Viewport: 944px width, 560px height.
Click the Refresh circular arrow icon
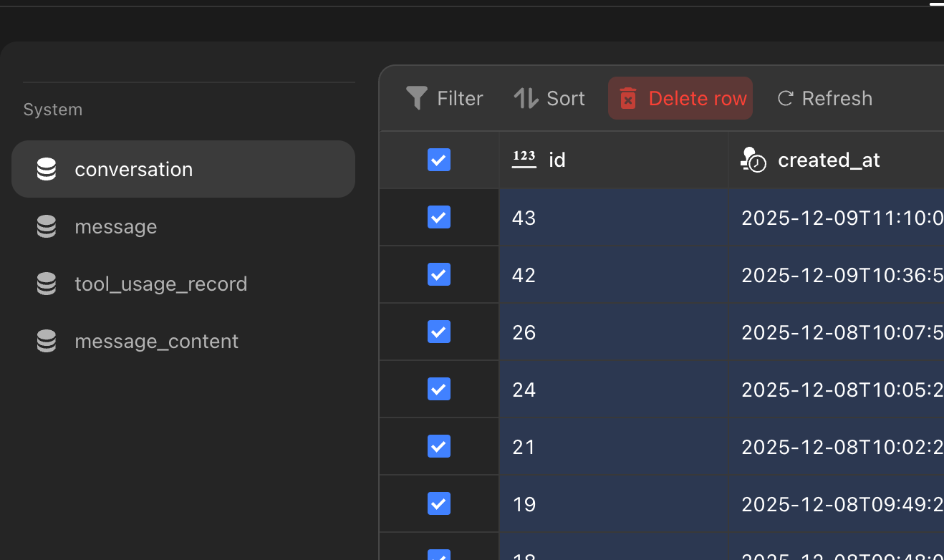[785, 98]
